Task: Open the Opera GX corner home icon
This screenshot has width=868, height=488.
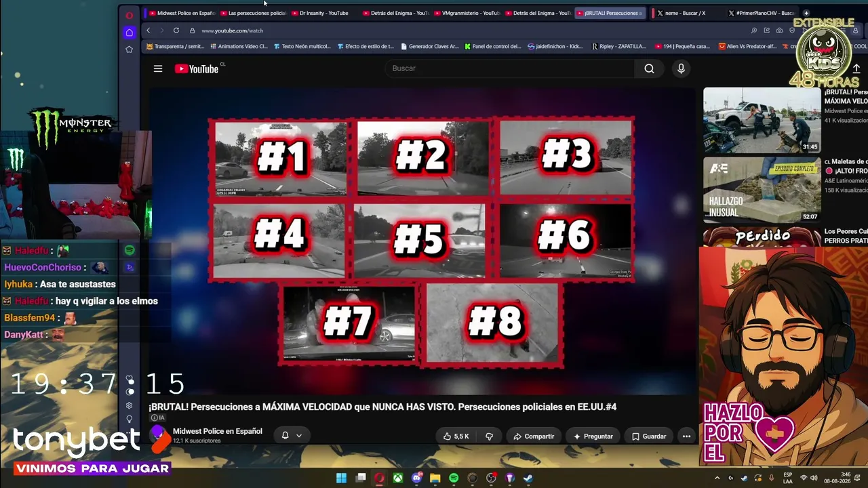Action: tap(129, 33)
